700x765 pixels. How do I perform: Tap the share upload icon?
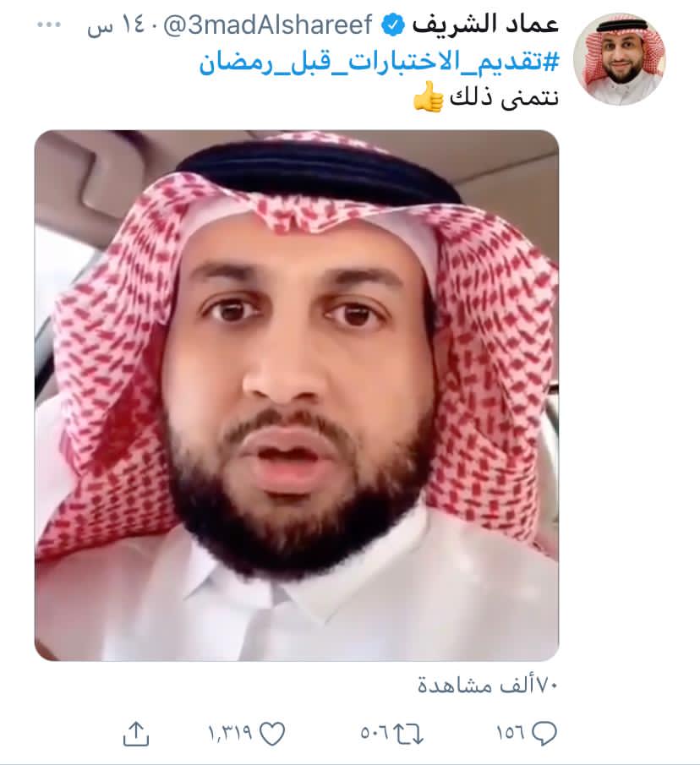(x=135, y=733)
